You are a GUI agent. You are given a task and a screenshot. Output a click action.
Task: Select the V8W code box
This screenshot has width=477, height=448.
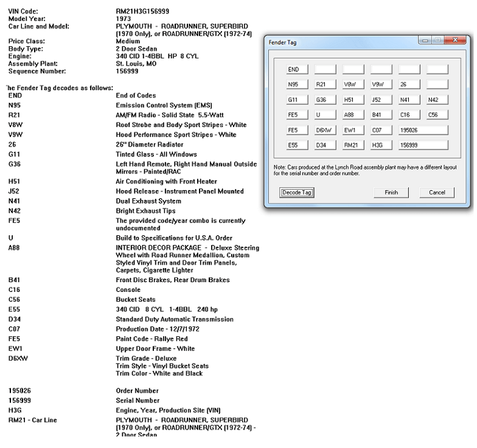click(x=353, y=84)
